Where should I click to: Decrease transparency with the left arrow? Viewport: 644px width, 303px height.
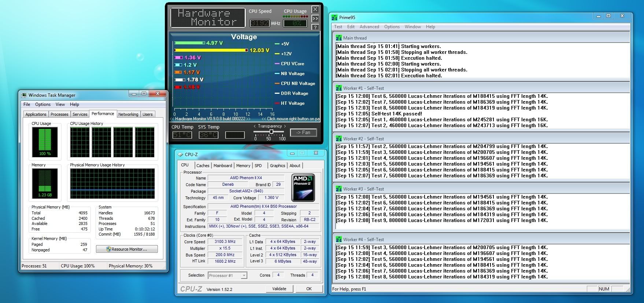[x=255, y=126]
